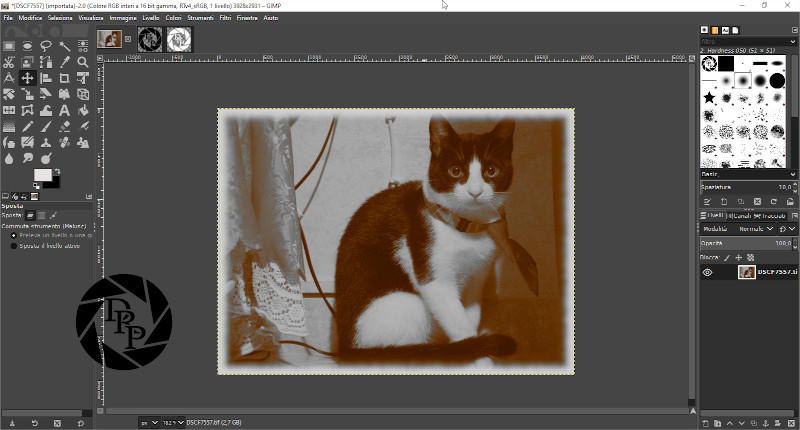
Task: Reset colors to default black and white
Action: [x=36, y=186]
